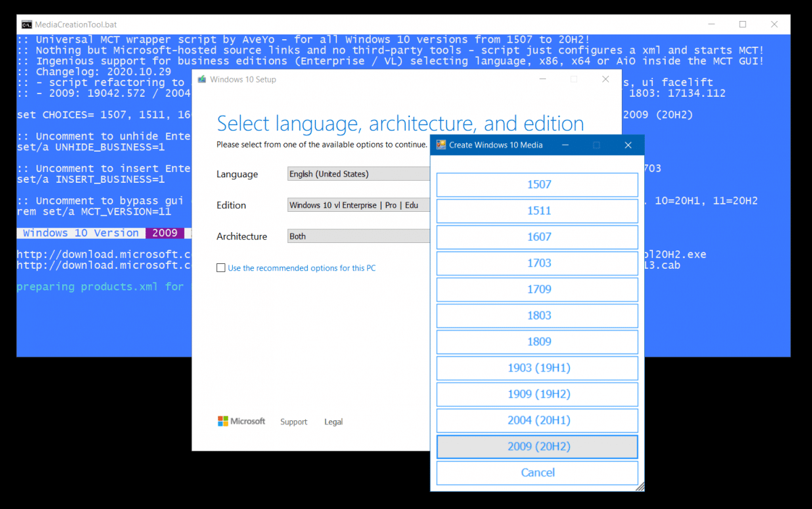Open the Edition dropdown
Viewport: 812px width, 509px height.
[358, 205]
